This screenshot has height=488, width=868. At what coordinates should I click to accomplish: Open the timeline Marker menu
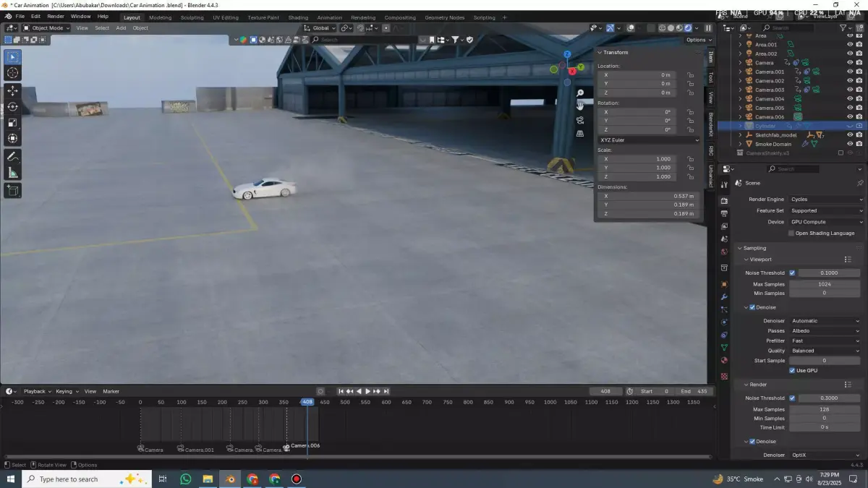tap(111, 391)
